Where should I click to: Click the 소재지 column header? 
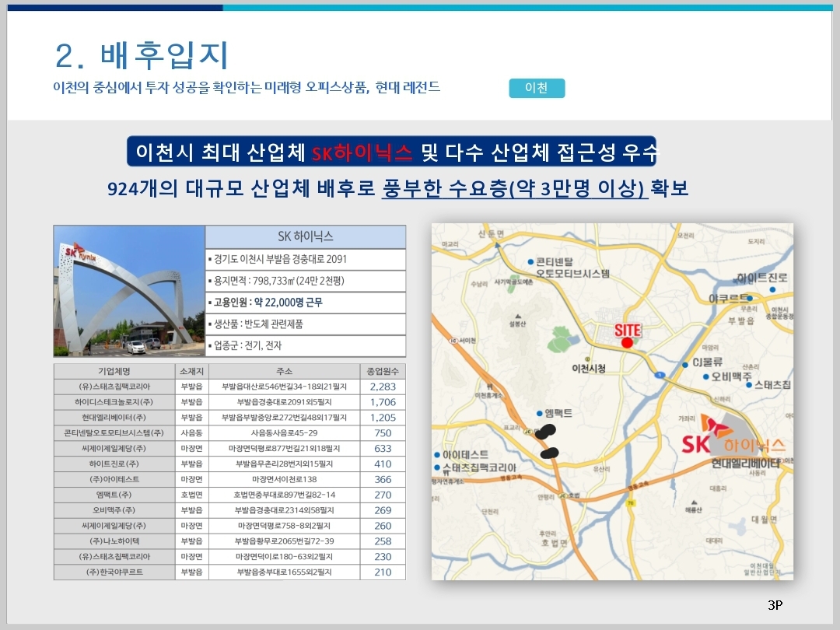pos(192,371)
